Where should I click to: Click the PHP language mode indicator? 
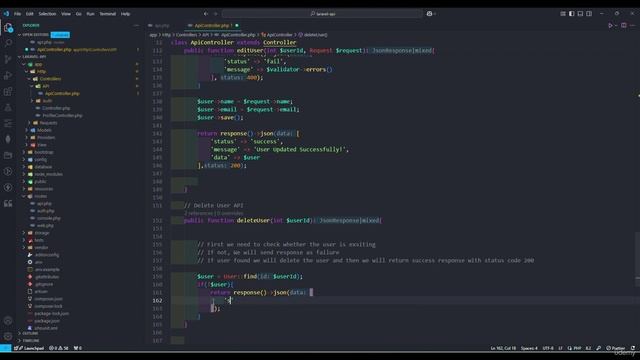point(577,348)
